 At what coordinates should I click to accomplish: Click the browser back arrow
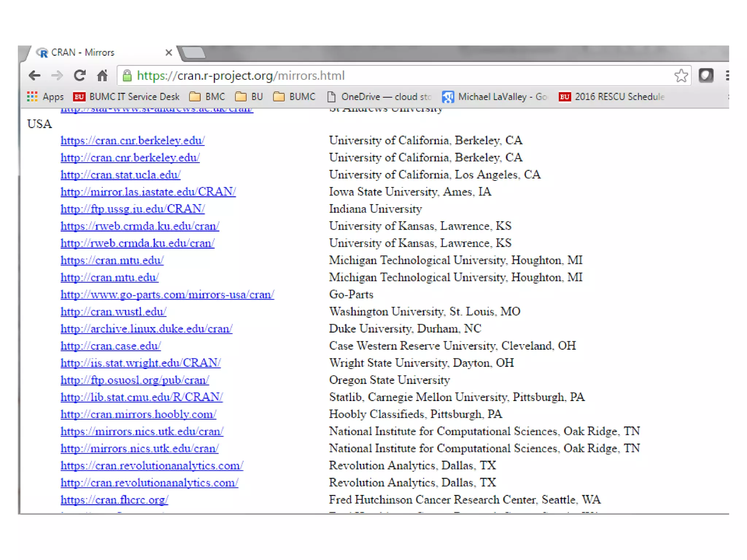click(x=35, y=76)
